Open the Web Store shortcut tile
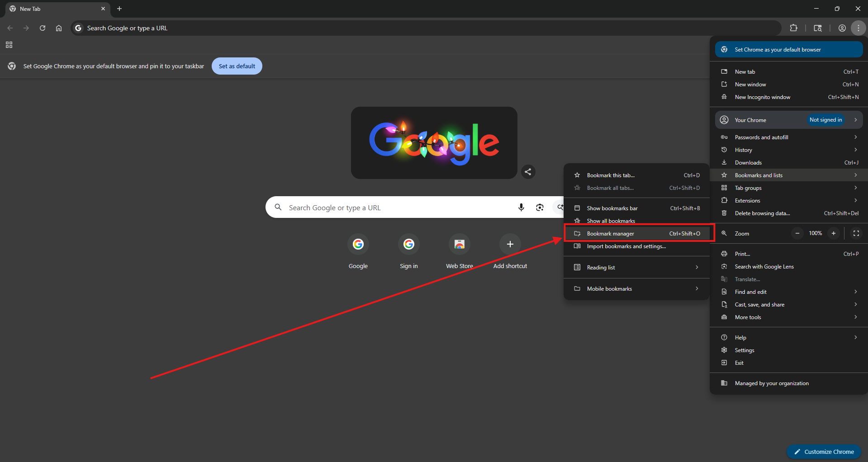Viewport: 868px width, 462px height. [460, 252]
